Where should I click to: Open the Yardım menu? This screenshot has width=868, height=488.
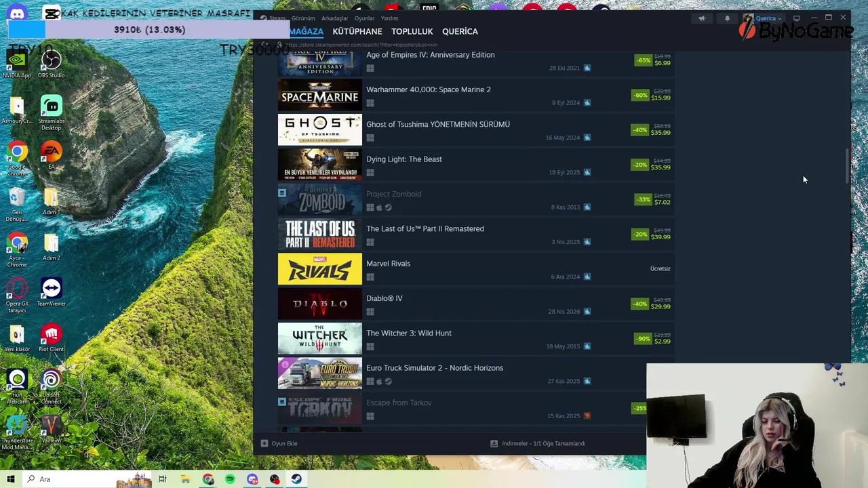click(389, 18)
